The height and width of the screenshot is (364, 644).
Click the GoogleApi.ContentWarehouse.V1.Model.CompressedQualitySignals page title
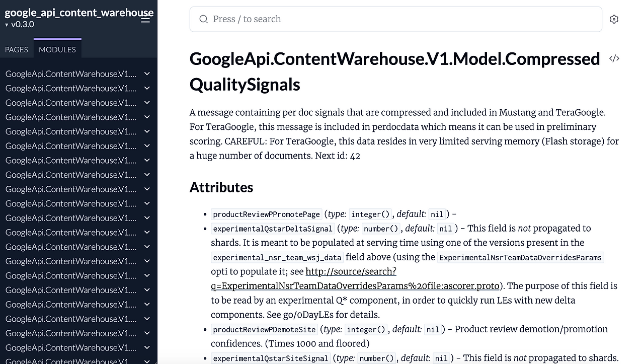[395, 71]
